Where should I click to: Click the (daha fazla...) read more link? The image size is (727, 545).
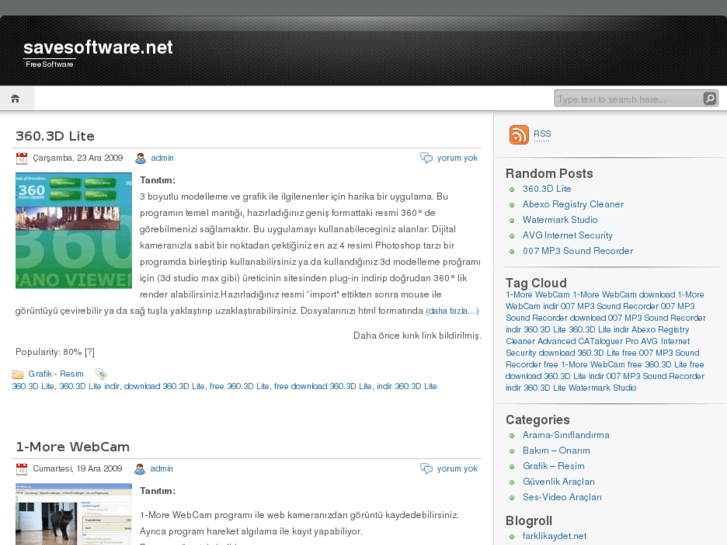(452, 311)
